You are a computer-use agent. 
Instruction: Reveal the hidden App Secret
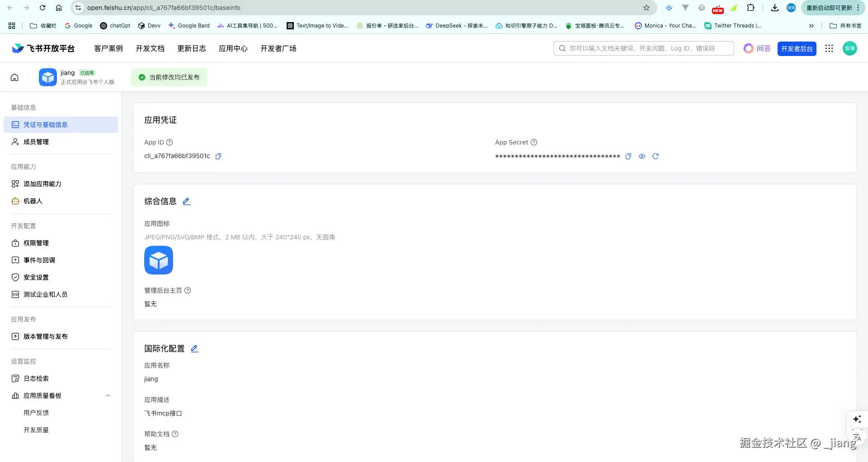point(642,156)
